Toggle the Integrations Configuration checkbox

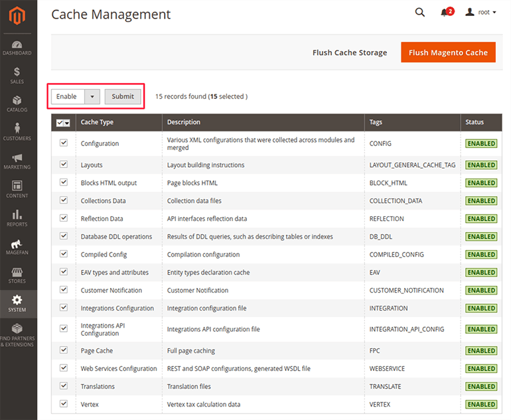coord(64,308)
